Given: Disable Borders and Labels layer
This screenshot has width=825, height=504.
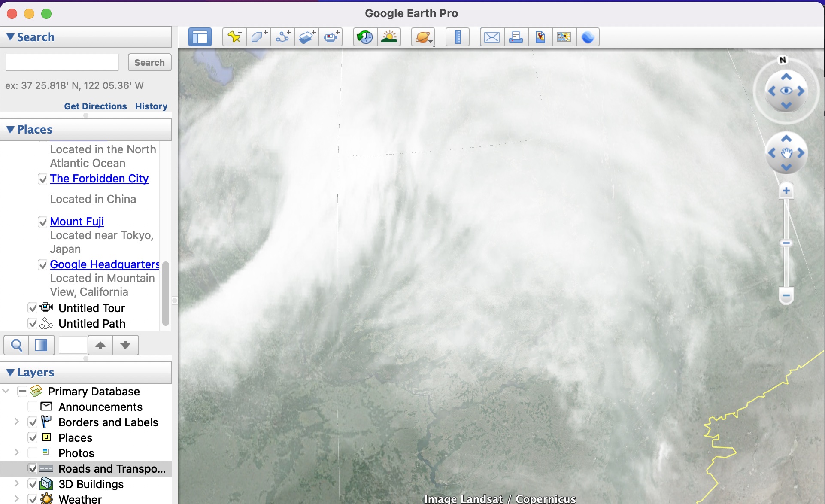Looking at the screenshot, I should click(33, 422).
